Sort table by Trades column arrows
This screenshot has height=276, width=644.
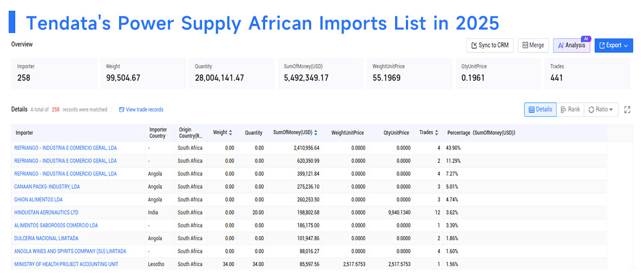coord(437,133)
